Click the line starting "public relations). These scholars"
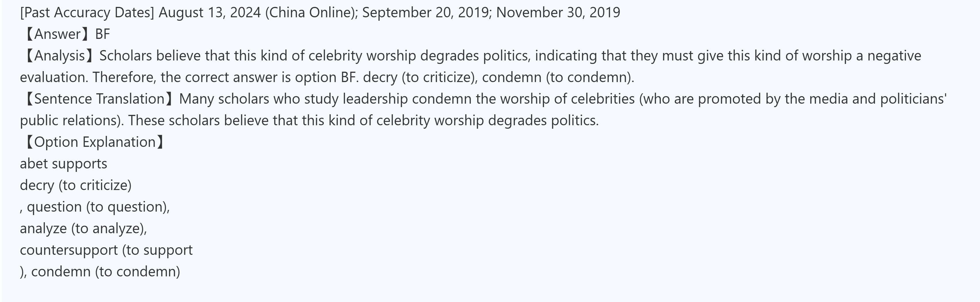The image size is (980, 302). [x=309, y=121]
